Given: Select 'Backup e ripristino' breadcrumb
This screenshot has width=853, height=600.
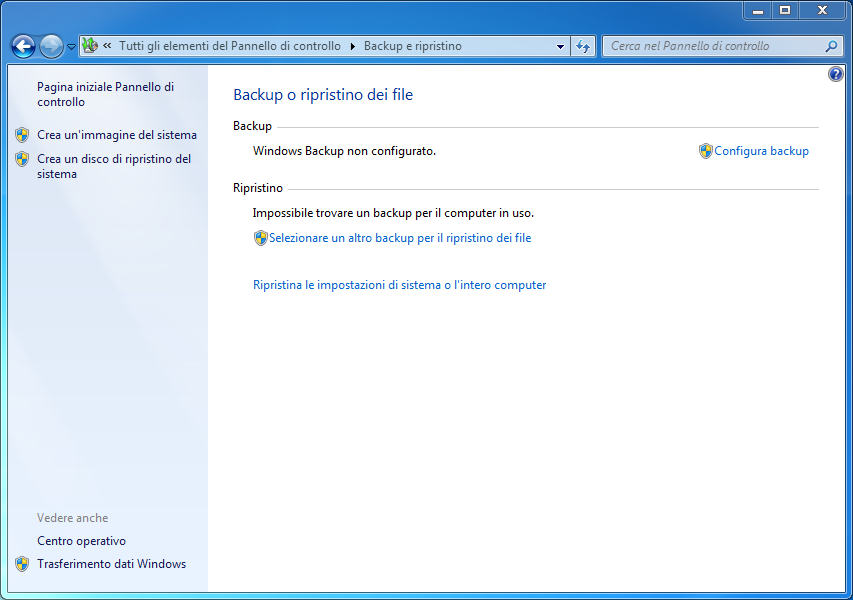Looking at the screenshot, I should [413, 46].
